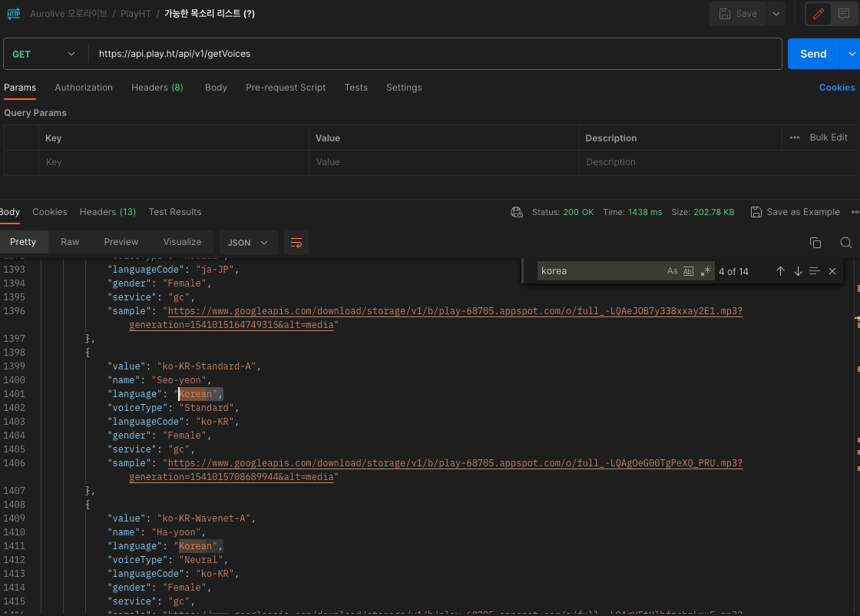Click the 가능한 목소리 리스트 request title

210,14
